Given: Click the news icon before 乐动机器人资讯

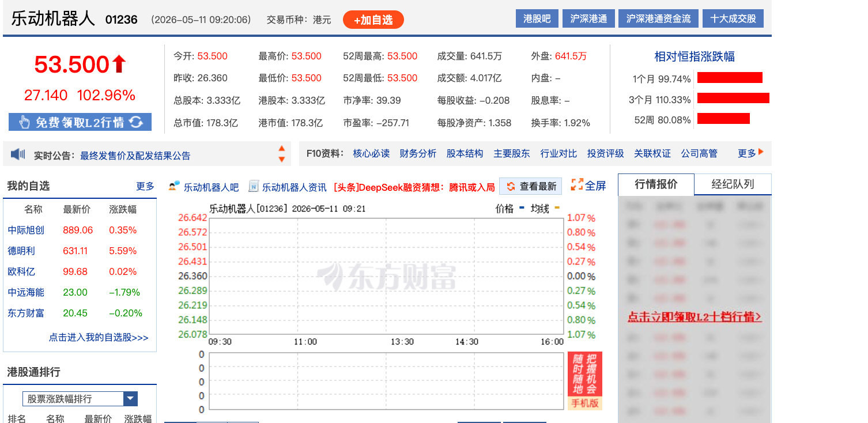Looking at the screenshot, I should (x=254, y=186).
